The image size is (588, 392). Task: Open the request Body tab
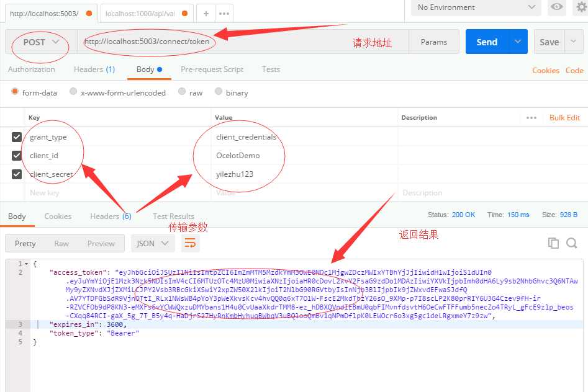[x=149, y=69]
